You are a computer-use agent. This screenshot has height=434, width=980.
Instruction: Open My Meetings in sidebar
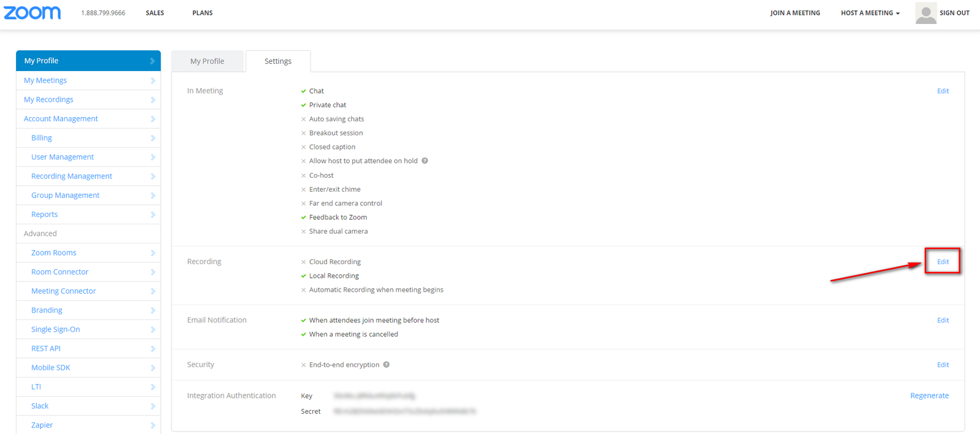(45, 80)
